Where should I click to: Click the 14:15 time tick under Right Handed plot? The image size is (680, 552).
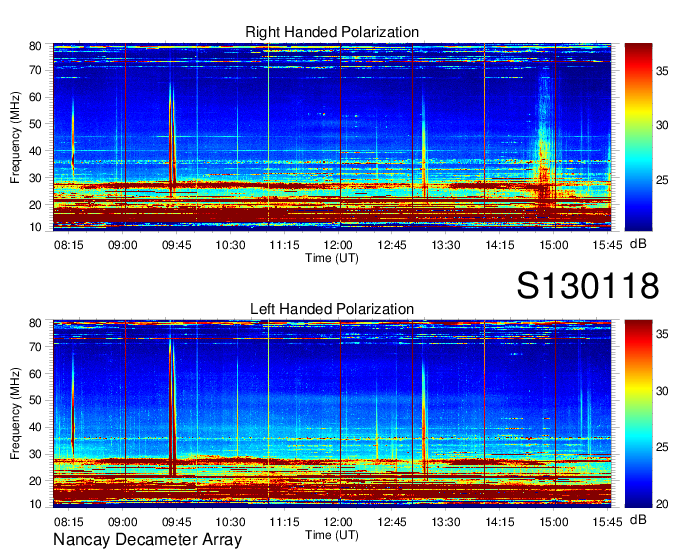pyautogui.click(x=500, y=245)
